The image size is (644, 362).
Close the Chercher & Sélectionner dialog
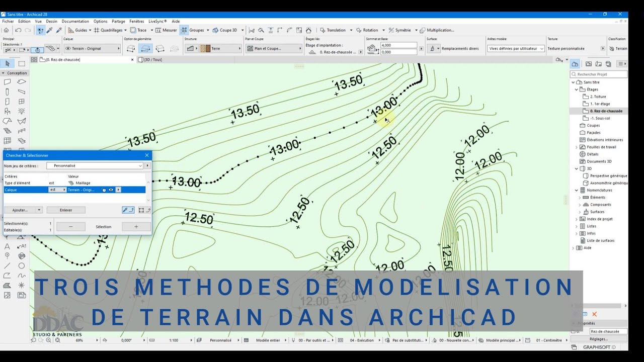pyautogui.click(x=147, y=155)
